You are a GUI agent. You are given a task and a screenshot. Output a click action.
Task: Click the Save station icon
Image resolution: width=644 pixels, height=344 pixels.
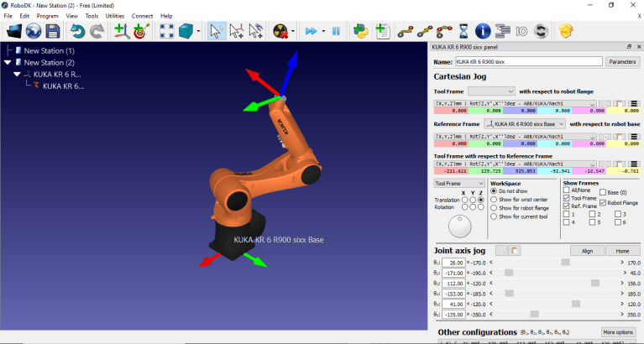(52, 31)
